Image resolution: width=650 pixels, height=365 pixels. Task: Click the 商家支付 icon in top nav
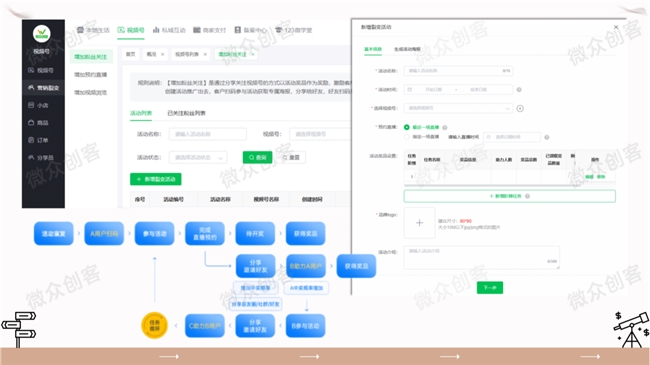(x=197, y=30)
